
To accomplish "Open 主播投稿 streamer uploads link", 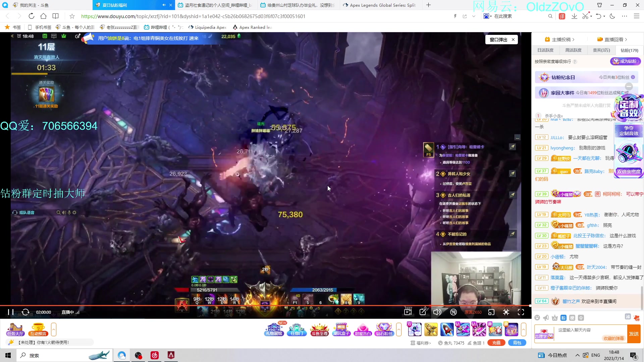I will [x=560, y=40].
